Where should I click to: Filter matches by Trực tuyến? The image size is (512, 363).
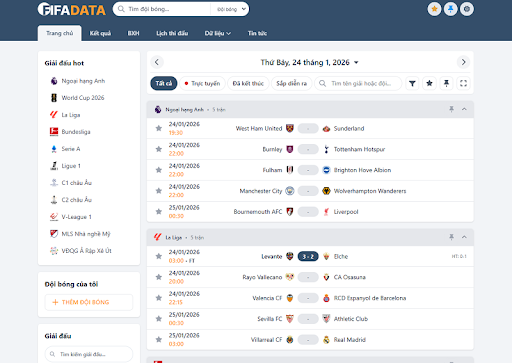(202, 83)
